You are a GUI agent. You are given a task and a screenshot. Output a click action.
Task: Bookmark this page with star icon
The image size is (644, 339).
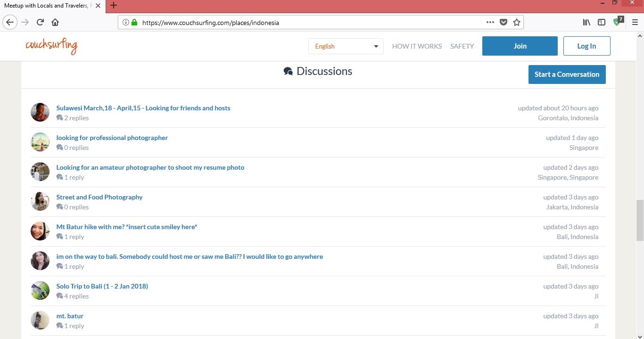pos(517,22)
